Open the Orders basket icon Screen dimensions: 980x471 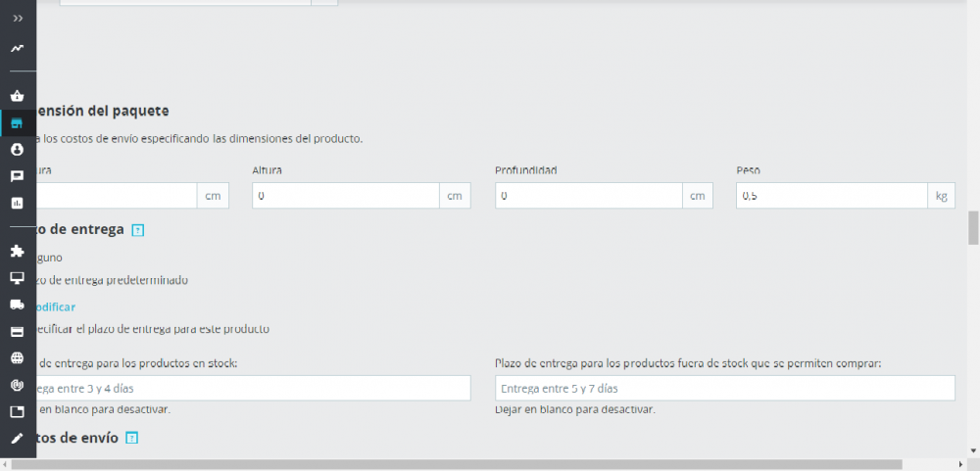click(18, 96)
